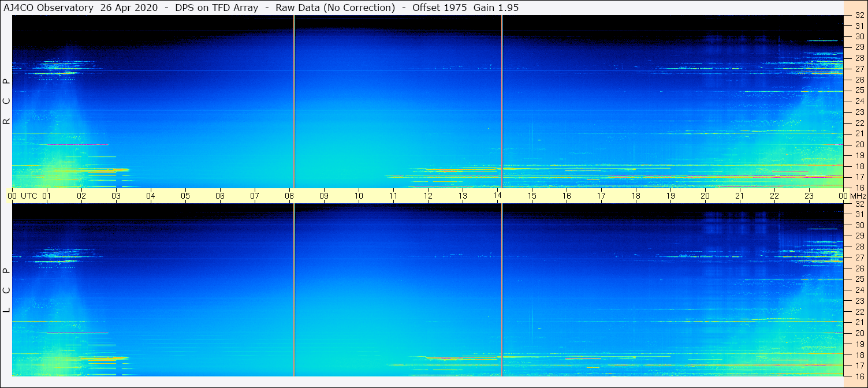This screenshot has height=388, width=868.
Task: Click hour label "06" on time axis
Action: [220, 196]
